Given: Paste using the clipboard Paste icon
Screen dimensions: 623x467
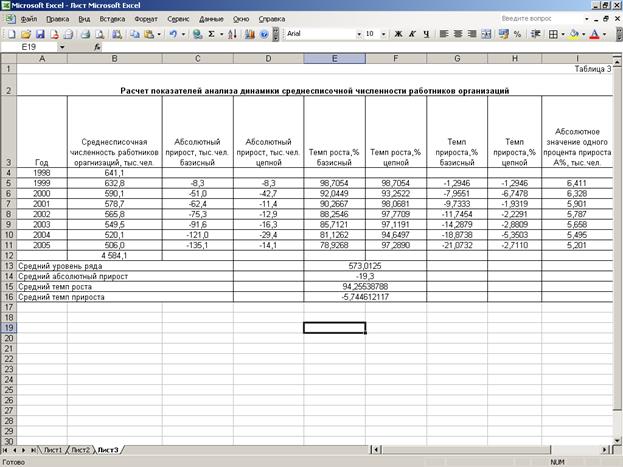Looking at the screenshot, I should coord(149,34).
